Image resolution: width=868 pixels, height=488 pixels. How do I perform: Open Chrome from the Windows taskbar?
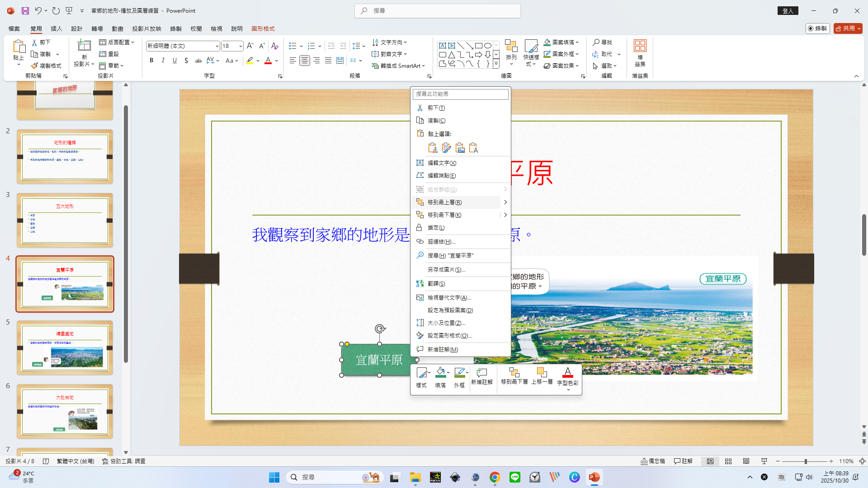click(495, 477)
